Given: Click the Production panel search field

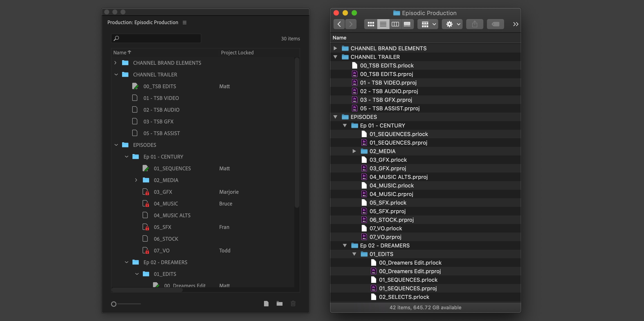Looking at the screenshot, I should (156, 38).
